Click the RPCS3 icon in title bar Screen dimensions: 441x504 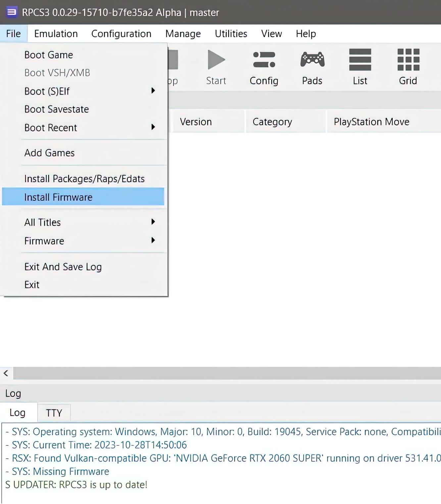[x=11, y=12]
